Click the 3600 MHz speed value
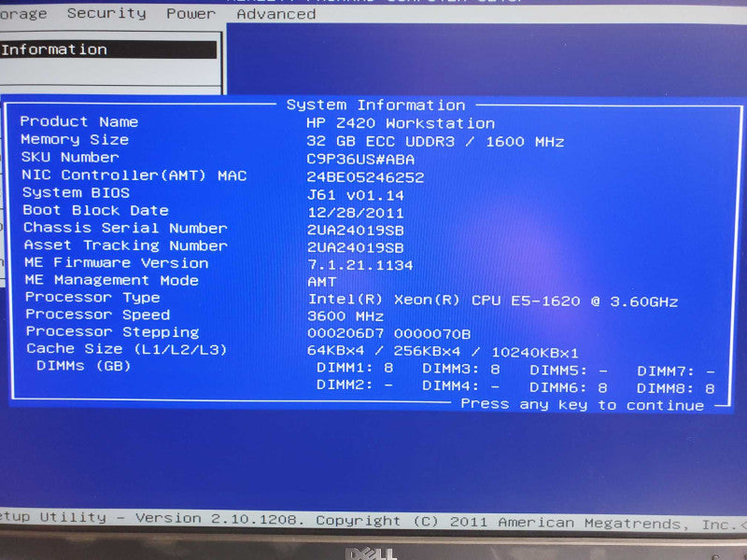 [345, 316]
